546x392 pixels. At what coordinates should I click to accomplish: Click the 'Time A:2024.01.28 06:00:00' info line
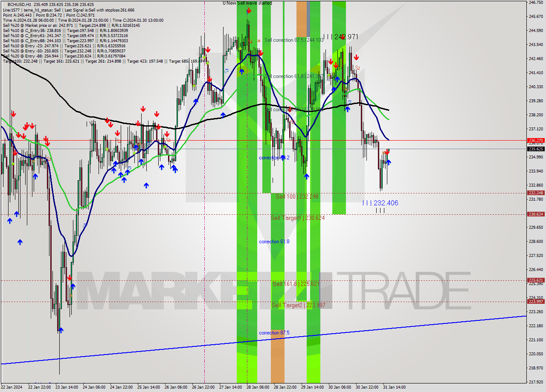click(x=83, y=20)
